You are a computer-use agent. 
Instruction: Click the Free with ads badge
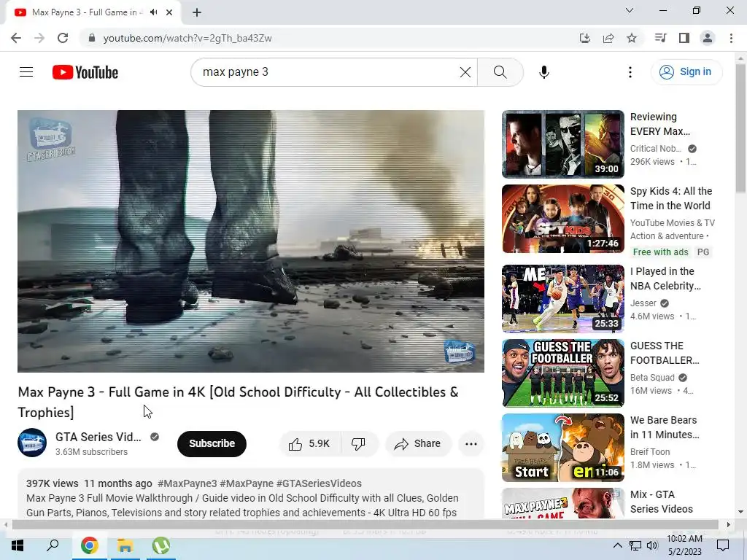click(x=660, y=252)
